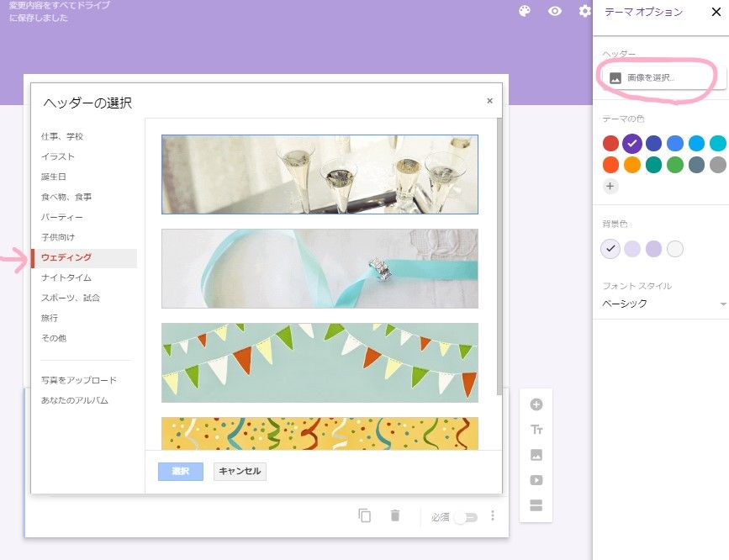
Task: Choose the blue-grey theme color
Action: click(696, 165)
